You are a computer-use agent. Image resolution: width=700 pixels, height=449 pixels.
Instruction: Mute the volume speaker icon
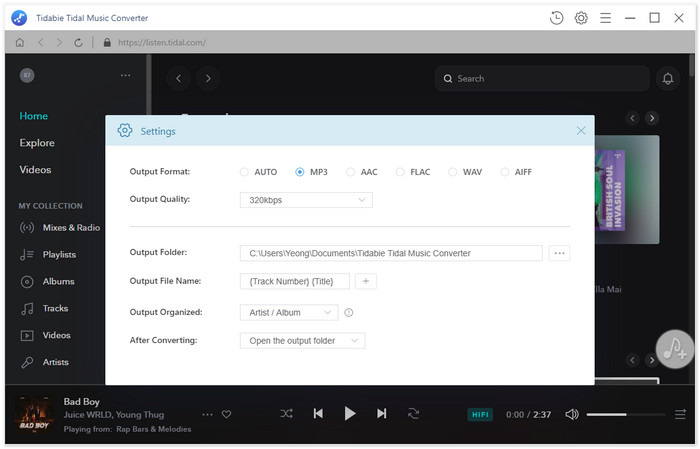coord(572,414)
